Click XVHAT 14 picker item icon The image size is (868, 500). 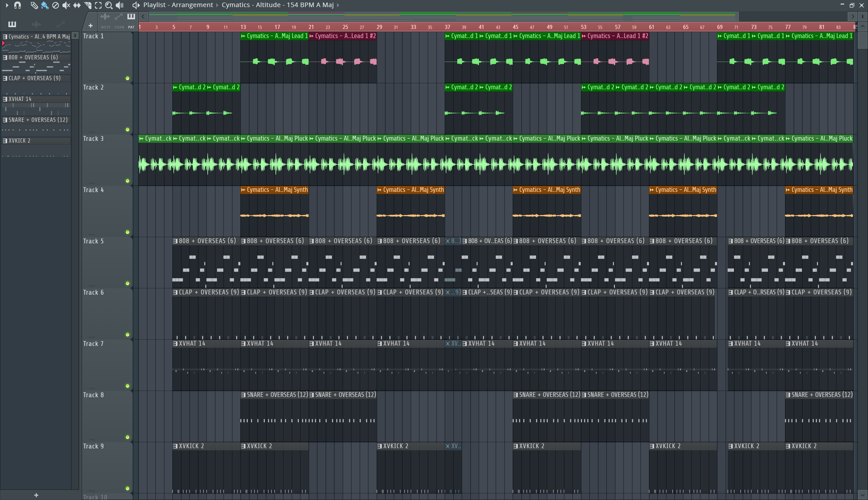tap(5, 99)
